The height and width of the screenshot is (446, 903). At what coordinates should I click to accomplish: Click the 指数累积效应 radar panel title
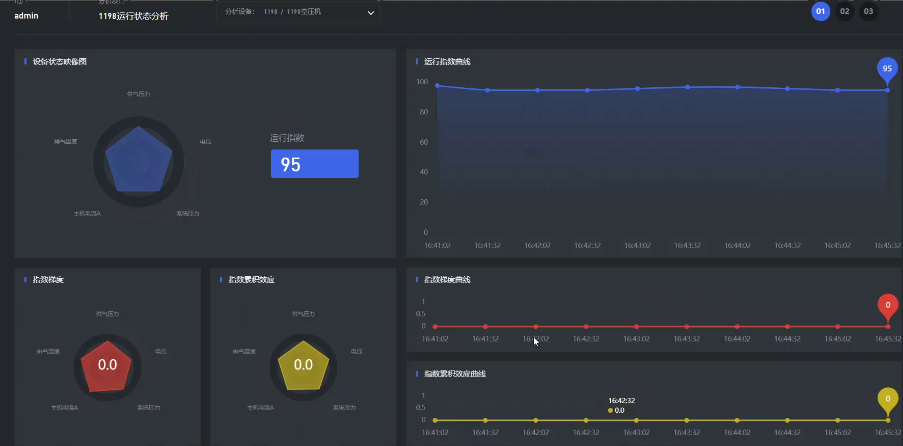252,279
